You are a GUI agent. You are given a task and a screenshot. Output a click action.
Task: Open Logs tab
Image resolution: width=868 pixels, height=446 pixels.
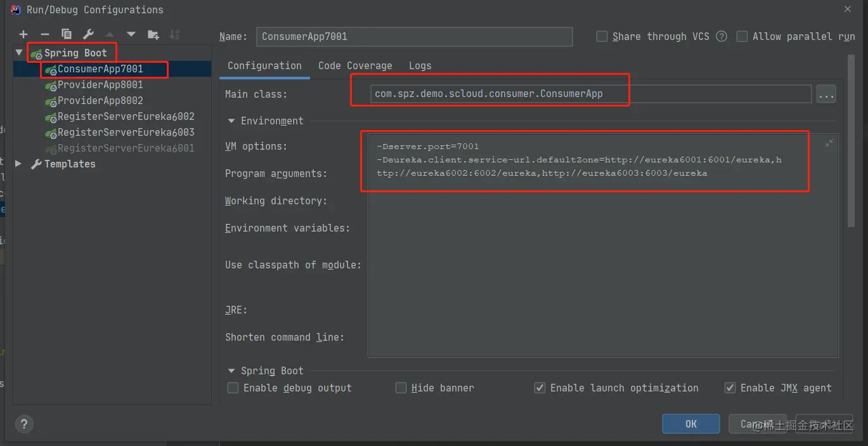coord(420,65)
